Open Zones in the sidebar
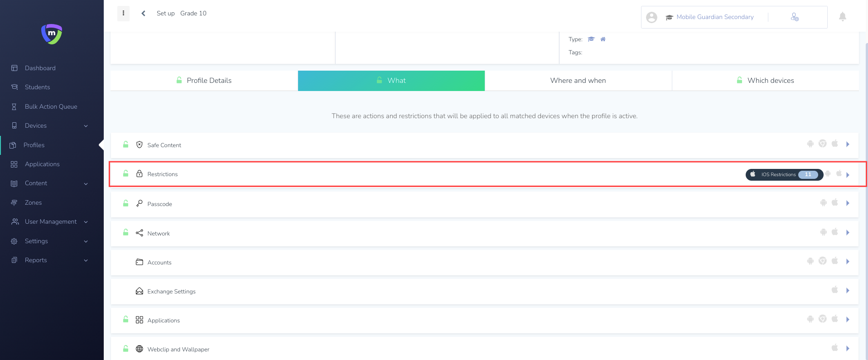This screenshot has width=868, height=360. click(33, 202)
